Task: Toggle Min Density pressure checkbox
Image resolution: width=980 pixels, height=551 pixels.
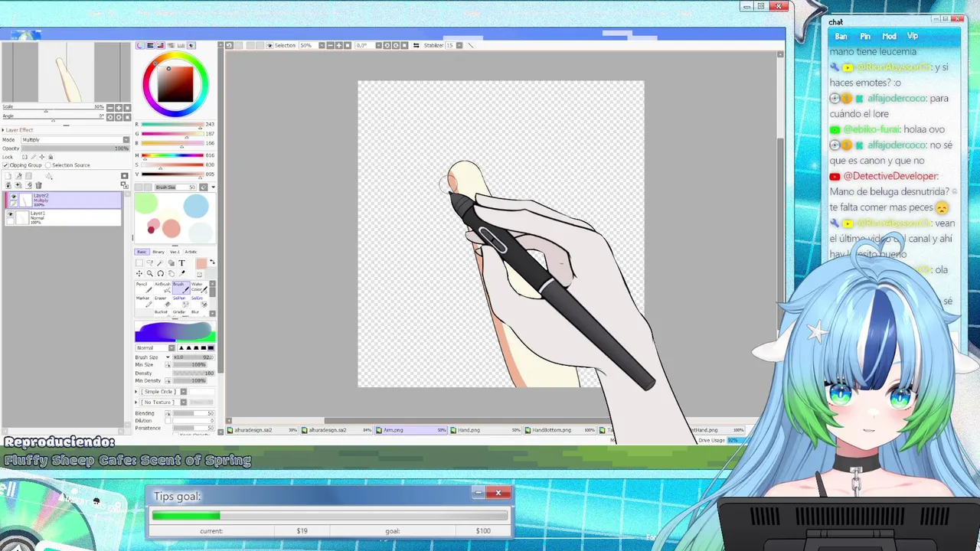Action: [x=167, y=380]
